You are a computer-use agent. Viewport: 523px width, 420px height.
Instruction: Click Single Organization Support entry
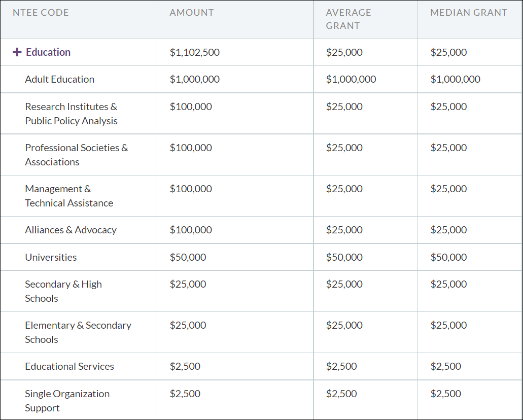click(67, 401)
